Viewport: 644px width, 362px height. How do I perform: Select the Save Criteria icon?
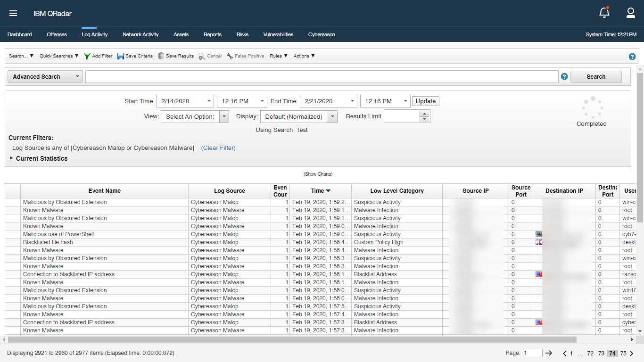121,56
